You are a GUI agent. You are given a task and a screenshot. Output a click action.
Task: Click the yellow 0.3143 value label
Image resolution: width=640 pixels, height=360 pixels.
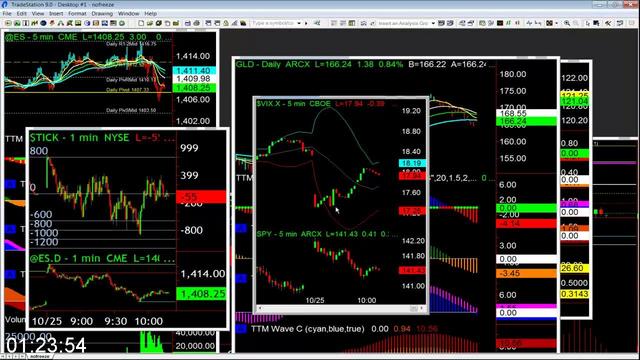point(574,294)
